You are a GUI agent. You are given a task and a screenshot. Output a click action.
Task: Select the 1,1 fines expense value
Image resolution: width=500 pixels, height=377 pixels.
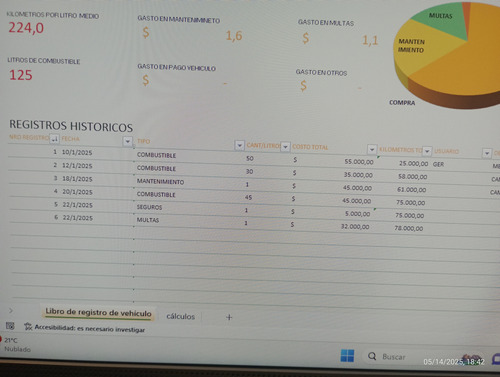point(370,40)
